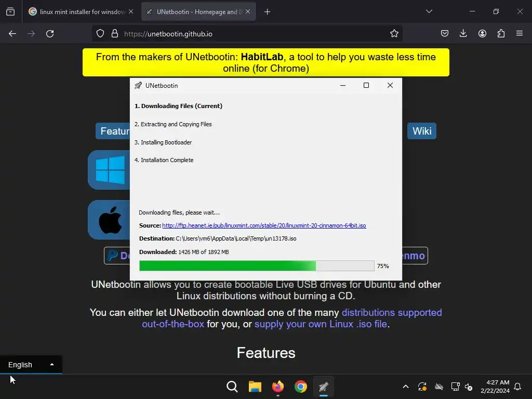Open the extensions puzzle icon
Viewport: 532px width, 399px height.
pyautogui.click(x=501, y=34)
